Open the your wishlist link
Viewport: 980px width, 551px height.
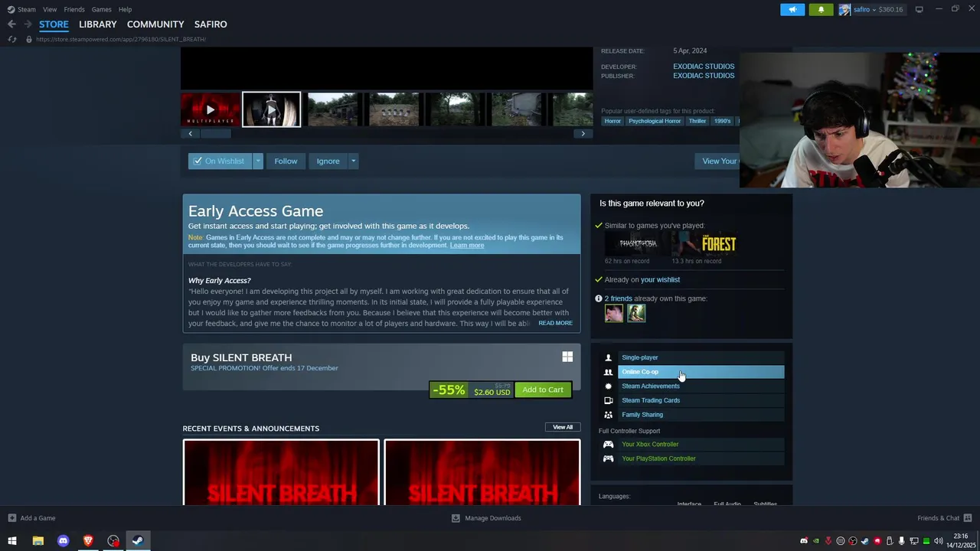660,279
